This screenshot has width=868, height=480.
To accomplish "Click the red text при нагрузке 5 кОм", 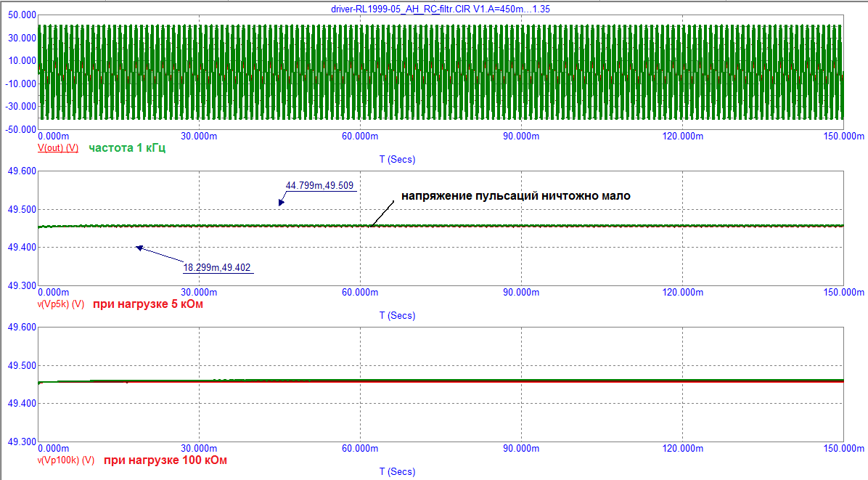I will point(148,304).
